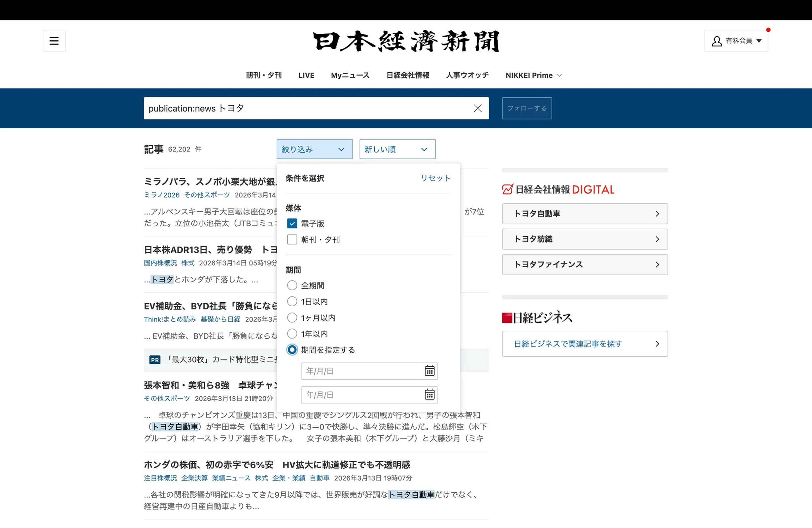Open 日経会社情報 nav item
This screenshot has height=528, width=812.
(x=408, y=75)
